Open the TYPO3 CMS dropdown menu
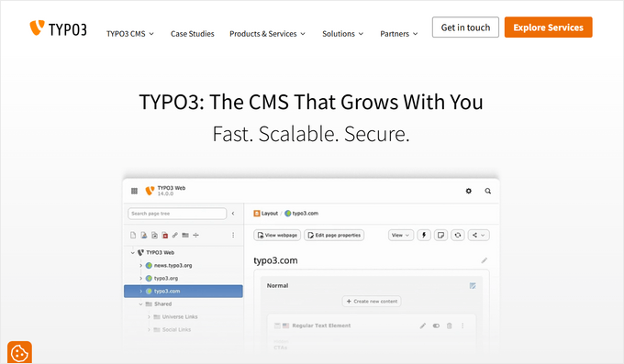This screenshot has width=624, height=364. [130, 34]
